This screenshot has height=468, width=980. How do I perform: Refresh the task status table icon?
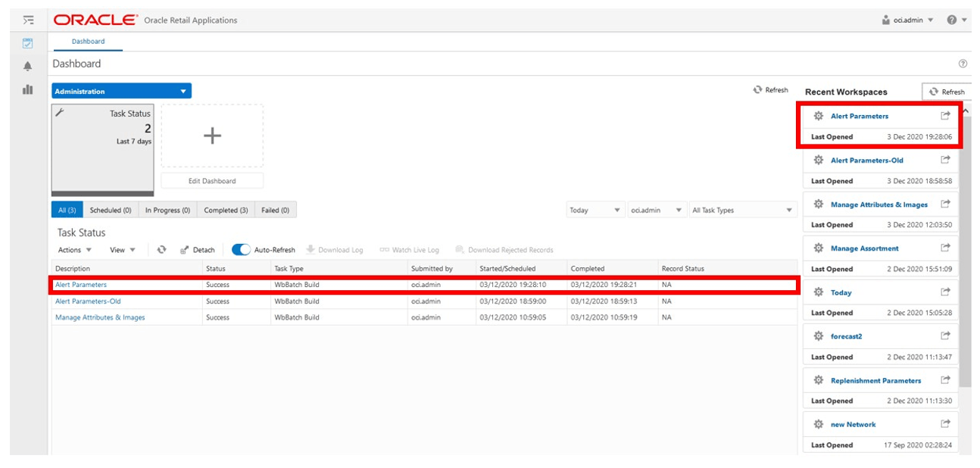click(161, 249)
